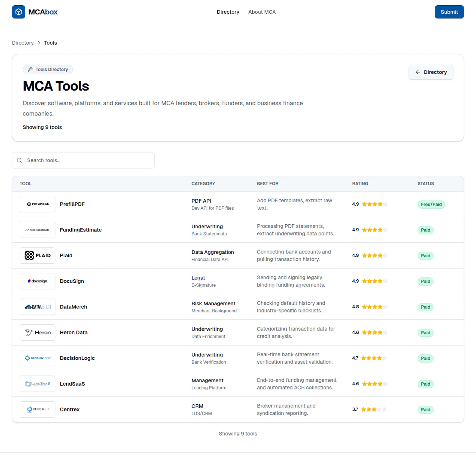Click the Tools breadcrumb item
Viewport: 476px width, 476px height.
click(x=51, y=43)
